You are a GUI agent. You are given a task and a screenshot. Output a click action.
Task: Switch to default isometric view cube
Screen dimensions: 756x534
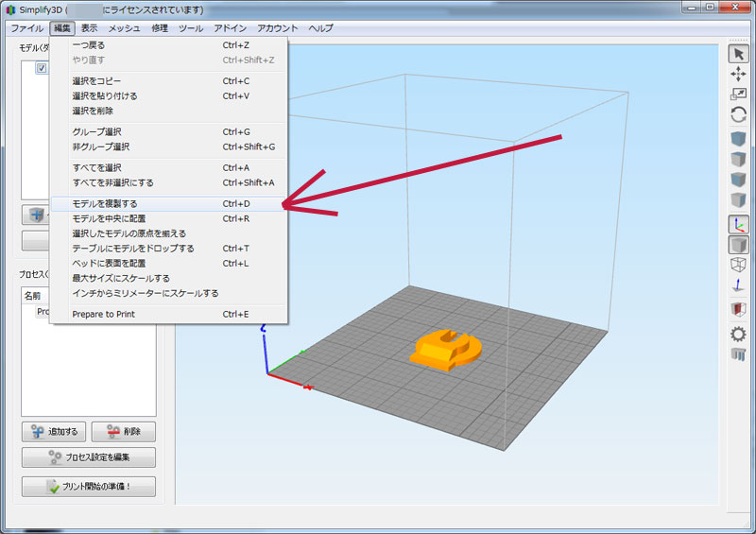click(738, 139)
